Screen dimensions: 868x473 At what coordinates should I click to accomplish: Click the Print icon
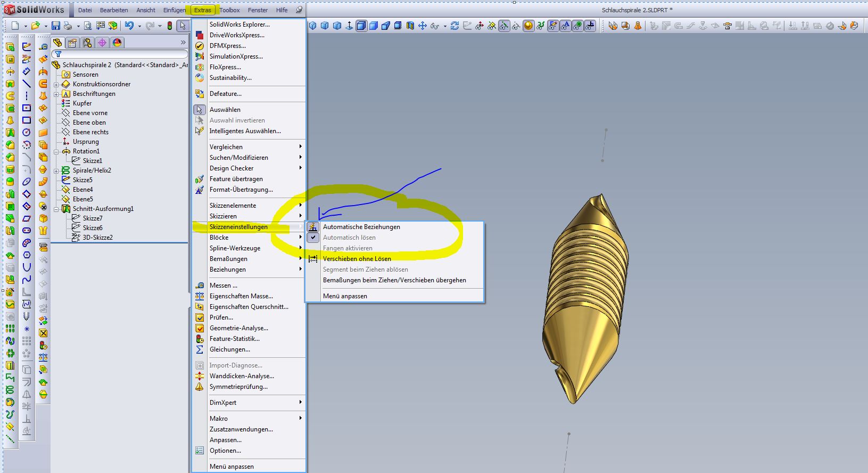point(68,26)
